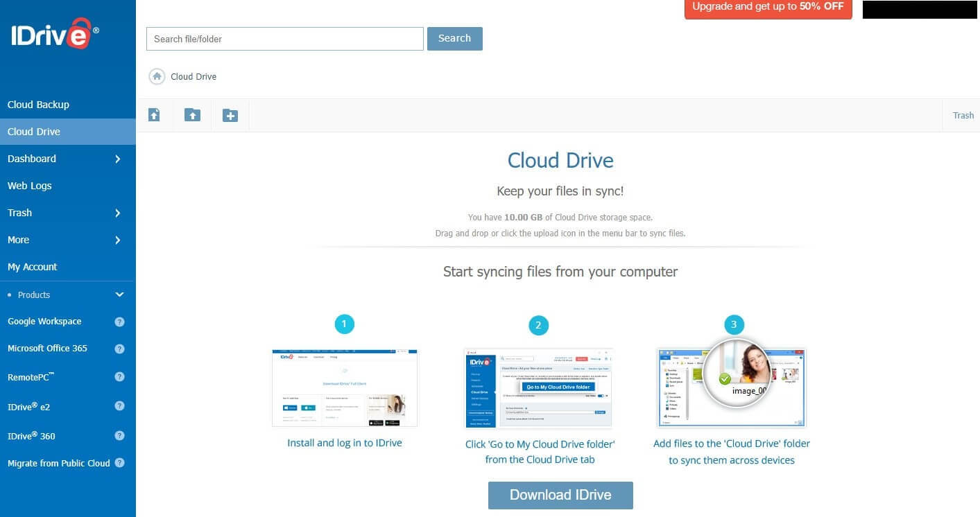Create a new folder with plus icon
Screen dimensions: 980x517
point(230,115)
